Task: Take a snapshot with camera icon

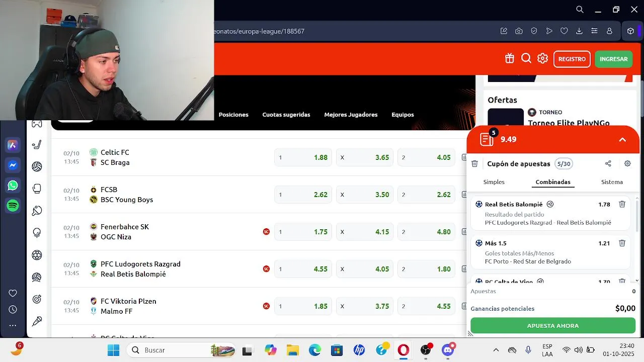Action: tap(519, 31)
